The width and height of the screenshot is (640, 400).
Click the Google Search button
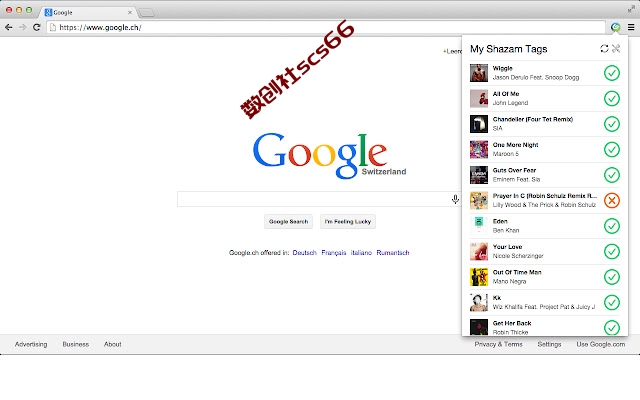pyautogui.click(x=289, y=222)
